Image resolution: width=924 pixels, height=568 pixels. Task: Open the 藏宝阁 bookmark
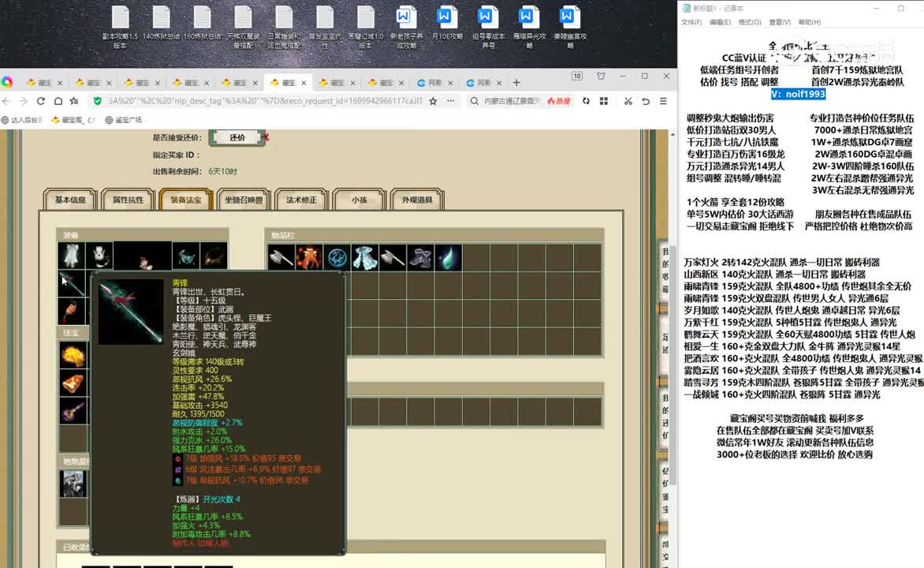tap(73, 120)
